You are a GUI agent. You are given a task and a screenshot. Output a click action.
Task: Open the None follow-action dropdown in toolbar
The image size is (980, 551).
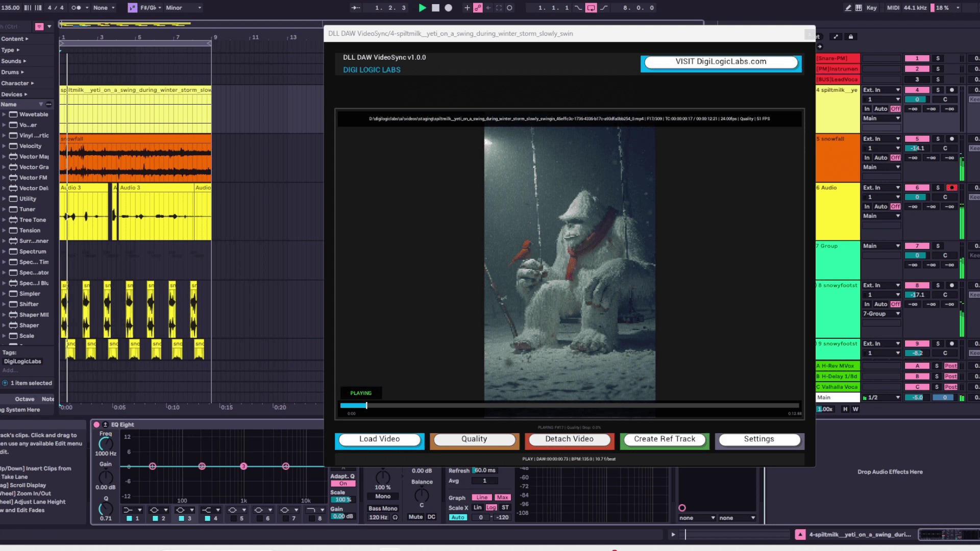coord(104,8)
